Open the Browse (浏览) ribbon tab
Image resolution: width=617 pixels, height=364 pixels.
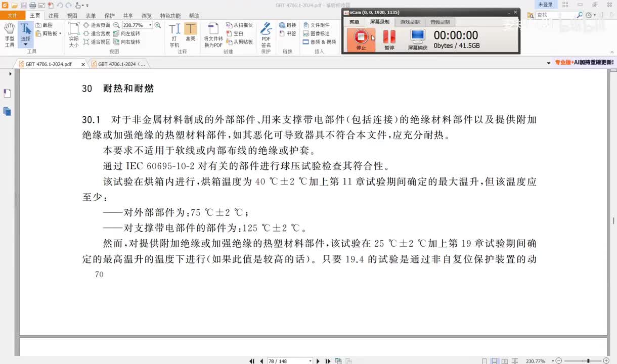pos(146,16)
